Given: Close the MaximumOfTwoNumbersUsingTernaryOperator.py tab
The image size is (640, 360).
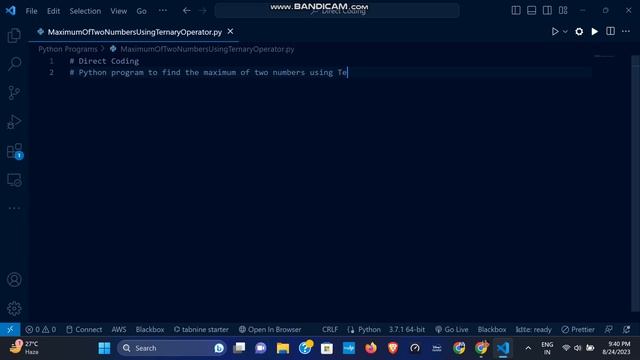Looking at the screenshot, I should click(x=230, y=31).
